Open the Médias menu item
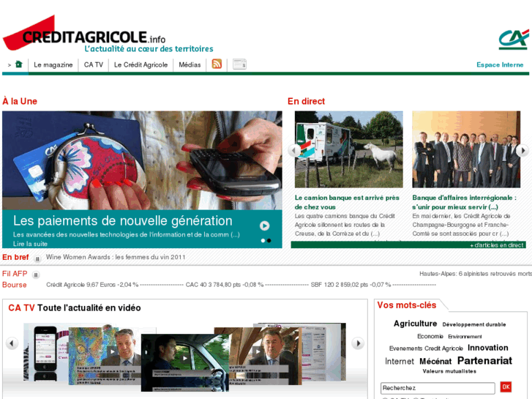The width and height of the screenshot is (532, 399). pos(190,65)
